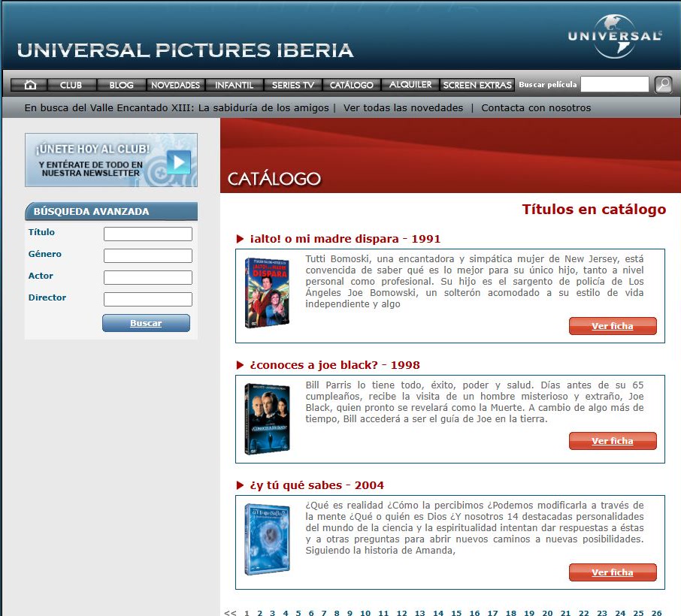This screenshot has height=616, width=681.
Task: Click the magnifier search icon button
Action: point(663,84)
